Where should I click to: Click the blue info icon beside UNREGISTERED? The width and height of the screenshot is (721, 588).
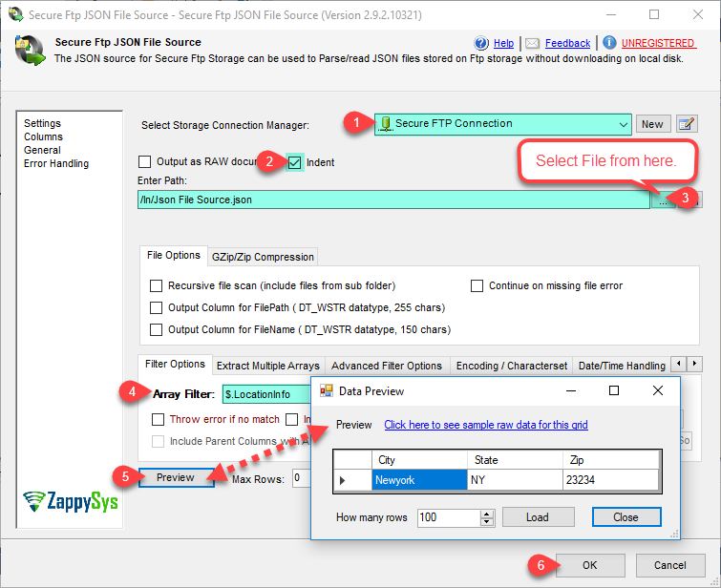point(609,43)
